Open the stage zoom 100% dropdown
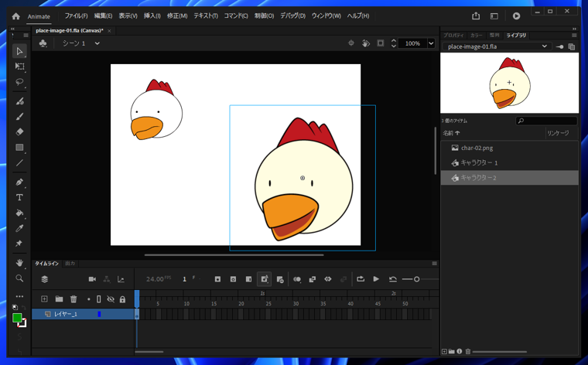The image size is (588, 365). tap(431, 43)
